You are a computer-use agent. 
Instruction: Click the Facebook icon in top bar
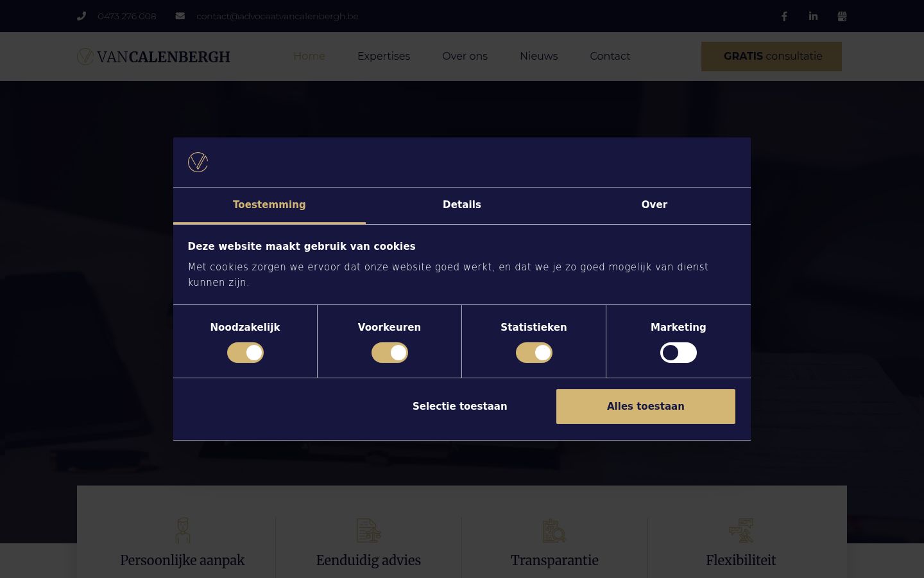[784, 16]
